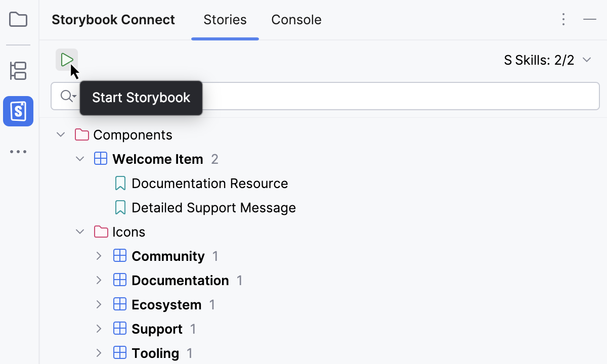
Task: Show more tool windows via ellipsis icon
Action: click(x=19, y=152)
